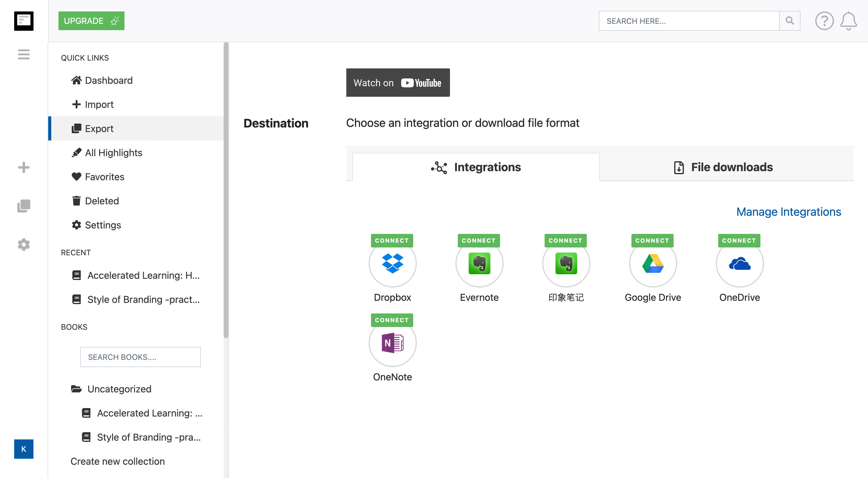Toggle the Settings sidebar item
Viewport: 868px width, 478px height.
103,225
